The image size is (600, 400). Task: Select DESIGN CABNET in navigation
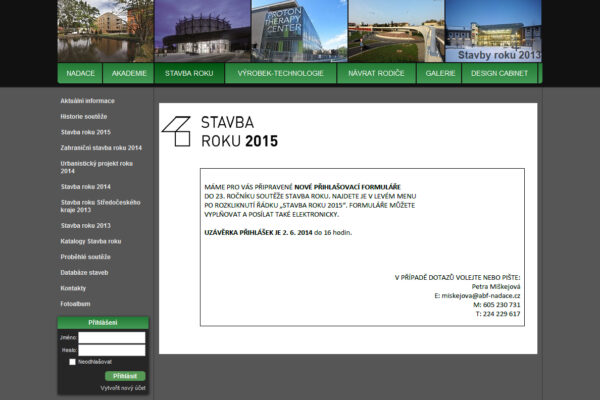coord(501,74)
